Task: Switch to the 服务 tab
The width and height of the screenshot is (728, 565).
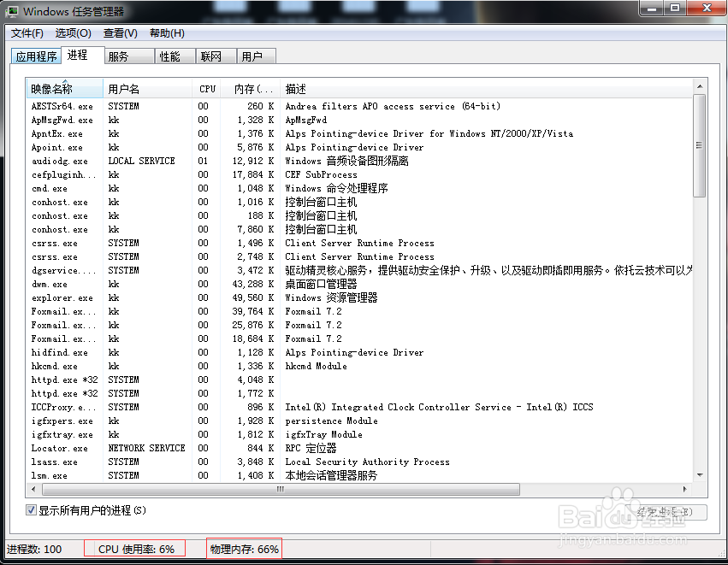Action: [129, 56]
